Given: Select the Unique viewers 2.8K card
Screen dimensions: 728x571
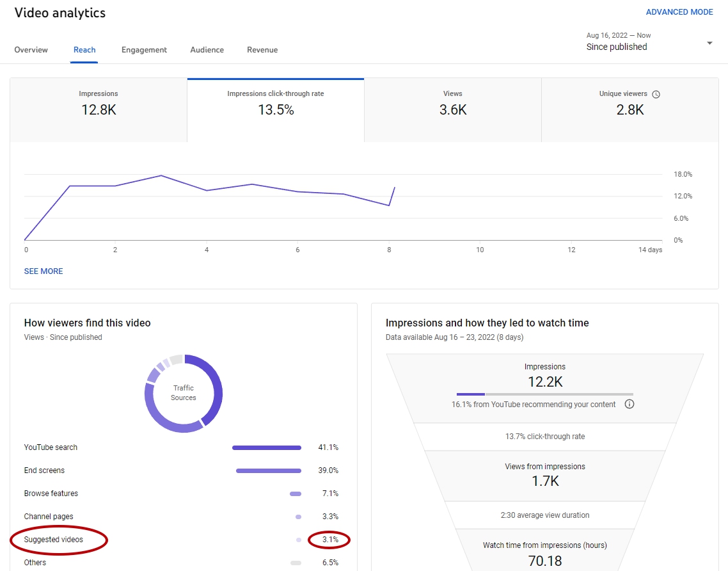Looking at the screenshot, I should coord(630,110).
